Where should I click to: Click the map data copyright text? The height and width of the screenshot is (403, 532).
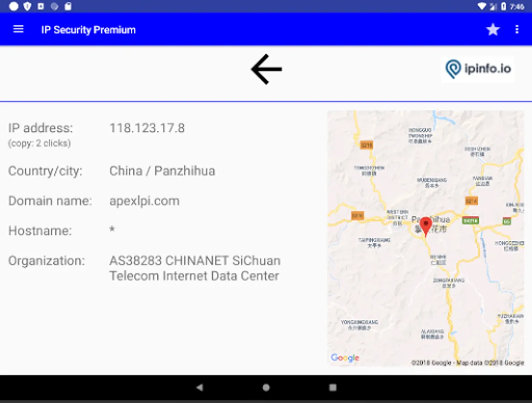click(468, 363)
